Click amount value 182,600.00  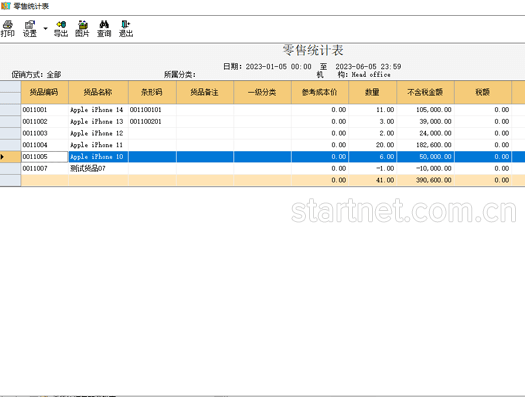pyautogui.click(x=434, y=145)
